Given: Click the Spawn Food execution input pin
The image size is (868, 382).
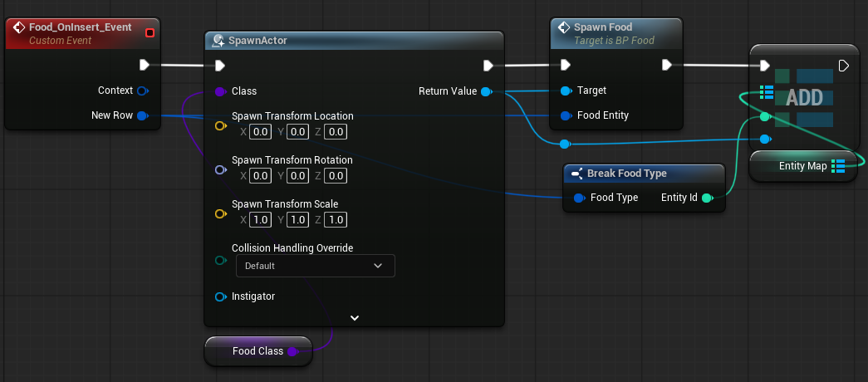Looking at the screenshot, I should point(566,66).
